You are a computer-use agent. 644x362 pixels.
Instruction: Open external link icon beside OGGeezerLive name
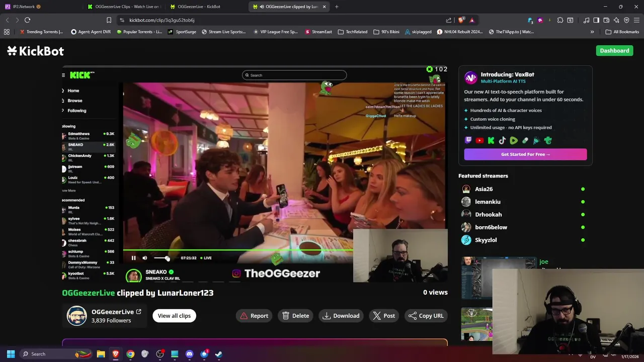point(138,312)
